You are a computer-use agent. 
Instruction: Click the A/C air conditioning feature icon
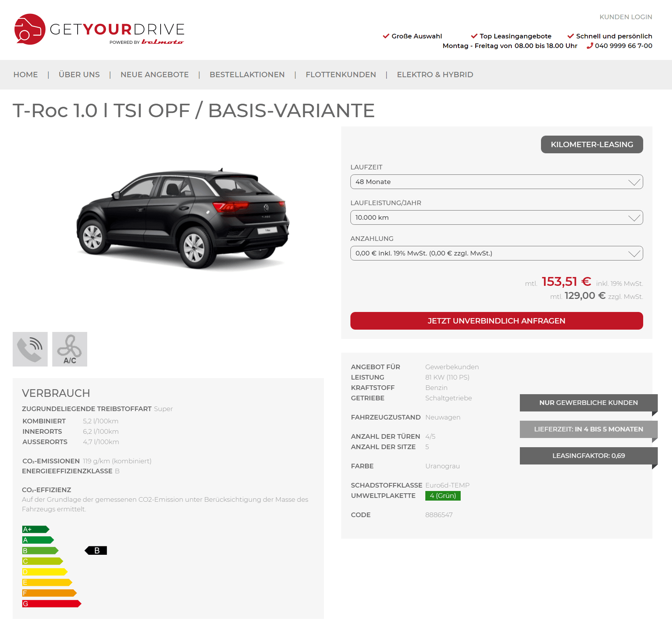point(70,349)
